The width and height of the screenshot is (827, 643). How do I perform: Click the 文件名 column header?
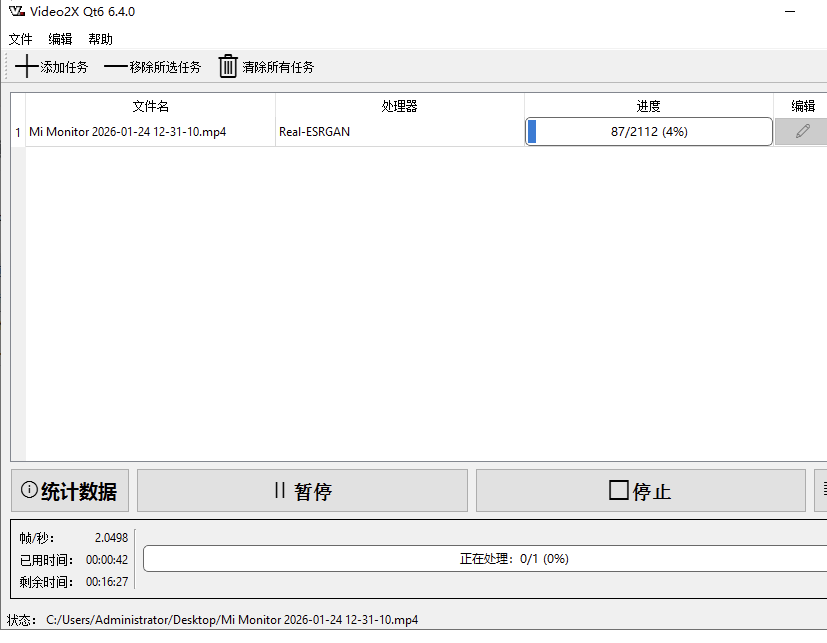point(150,106)
